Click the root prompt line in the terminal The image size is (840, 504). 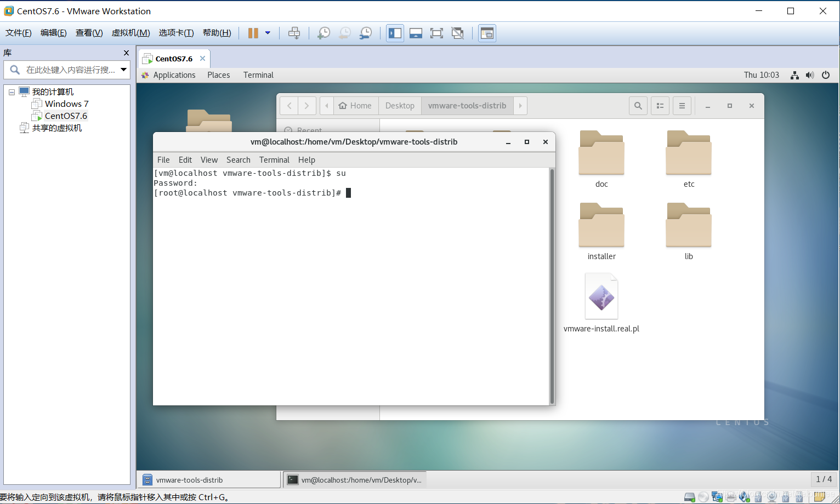tap(252, 193)
